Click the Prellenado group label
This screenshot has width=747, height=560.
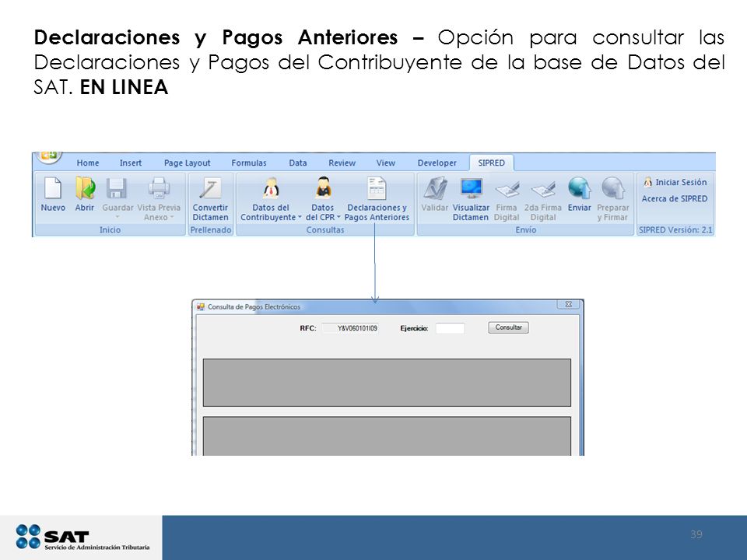pyautogui.click(x=211, y=230)
